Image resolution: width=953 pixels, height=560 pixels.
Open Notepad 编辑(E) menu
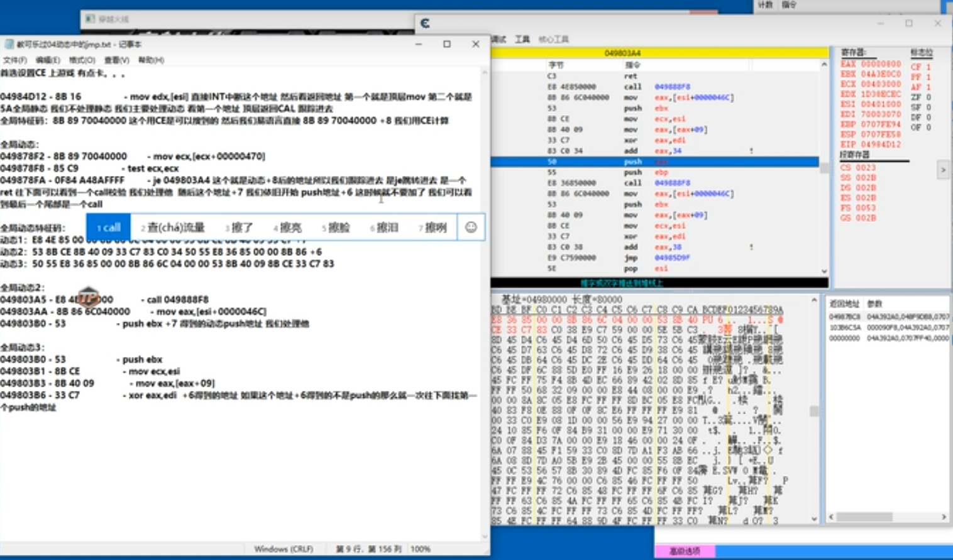tap(48, 60)
